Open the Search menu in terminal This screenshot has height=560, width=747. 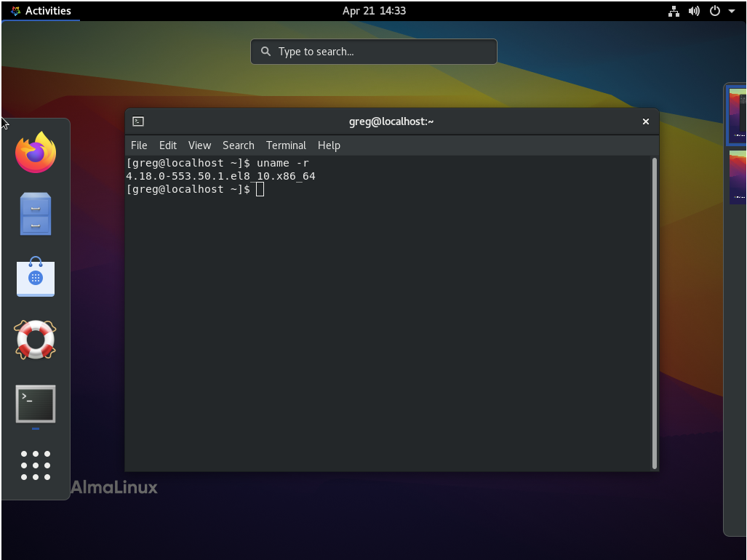238,145
